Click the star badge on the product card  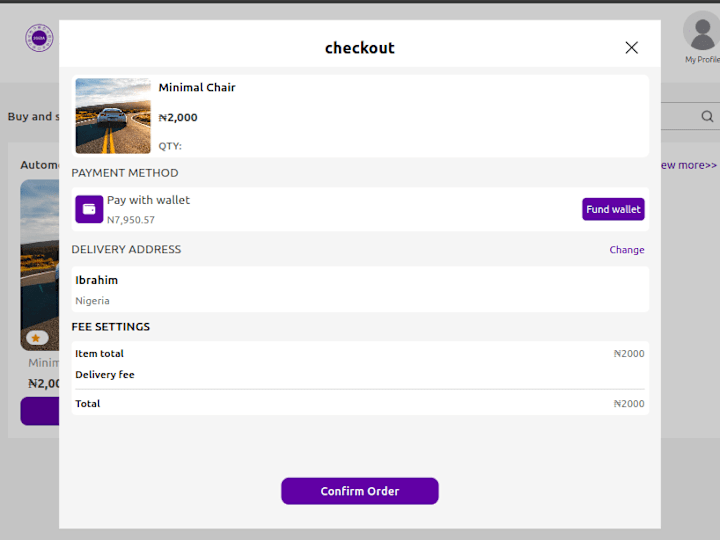point(37,338)
